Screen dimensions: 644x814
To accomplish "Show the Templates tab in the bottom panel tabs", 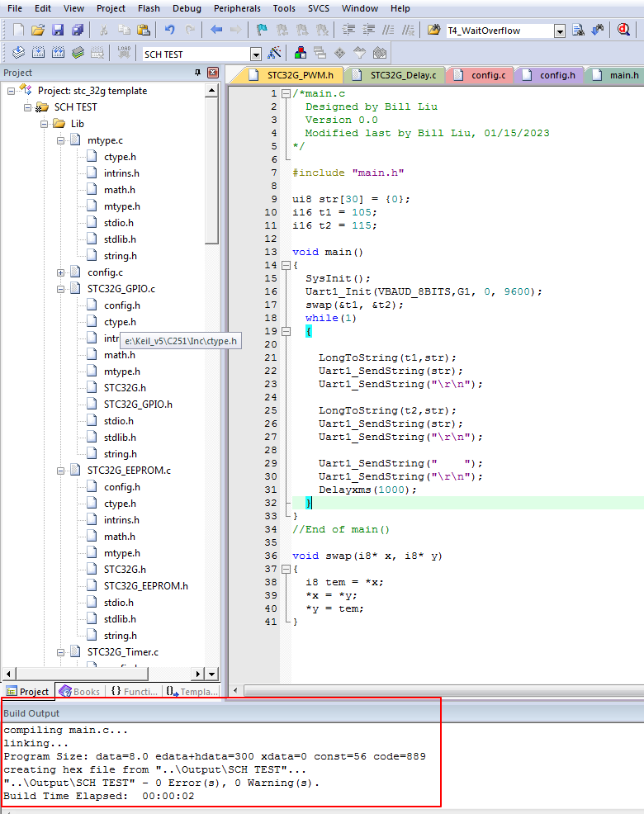I will coord(192,692).
